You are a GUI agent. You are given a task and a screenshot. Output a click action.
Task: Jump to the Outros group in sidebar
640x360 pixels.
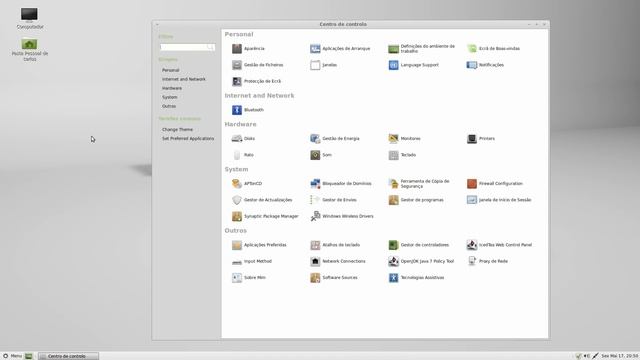point(169,106)
